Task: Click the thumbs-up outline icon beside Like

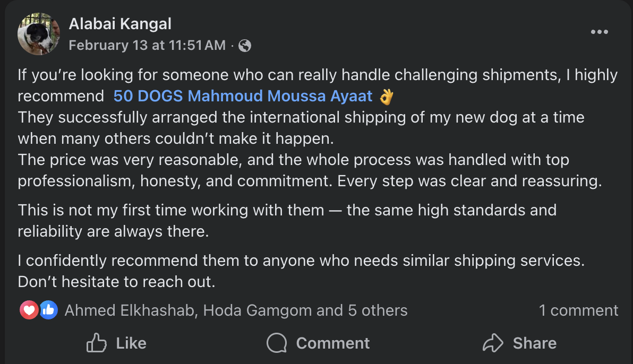Action: point(96,343)
